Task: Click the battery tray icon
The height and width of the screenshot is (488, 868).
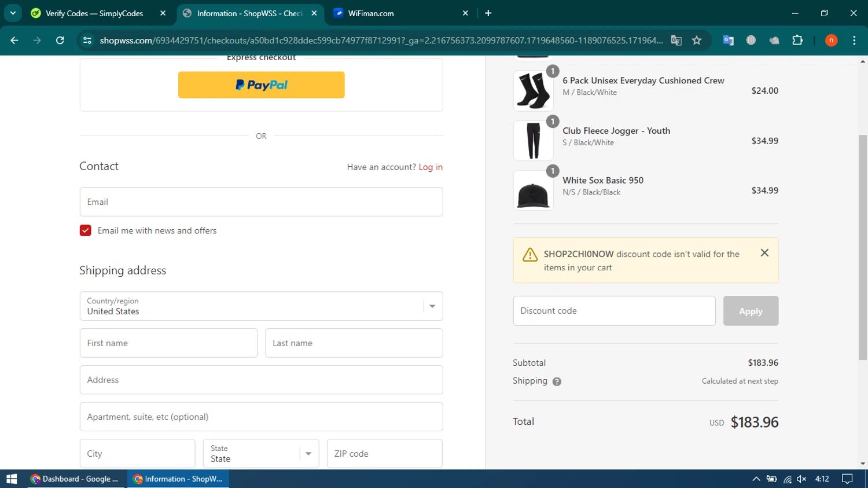Action: pos(771,479)
